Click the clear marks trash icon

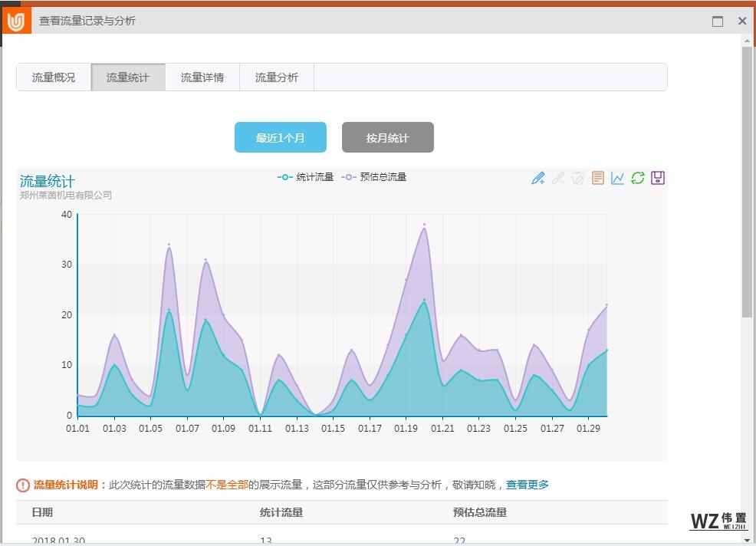click(x=578, y=178)
